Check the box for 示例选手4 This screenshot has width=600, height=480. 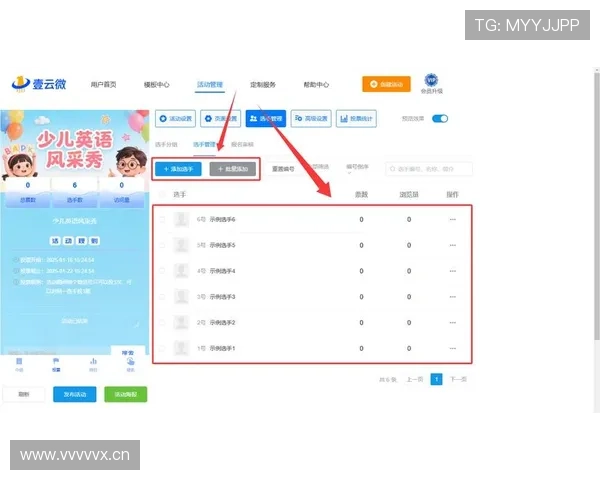[x=162, y=271]
